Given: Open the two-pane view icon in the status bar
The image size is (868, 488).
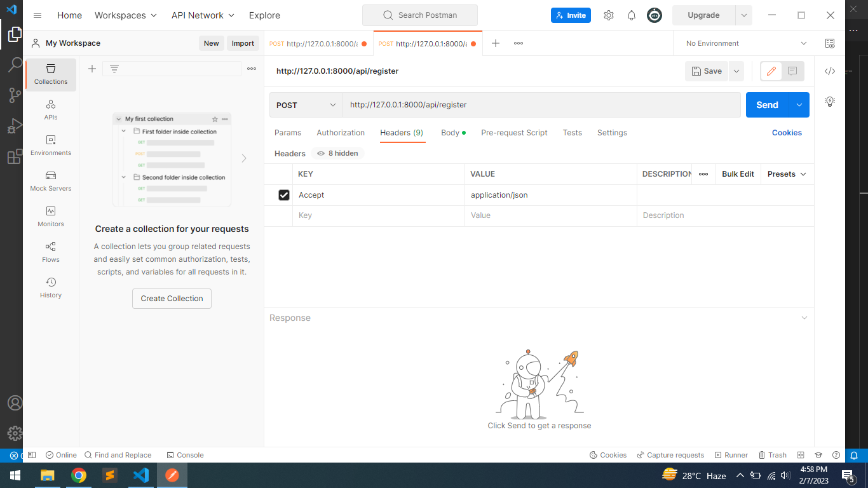Looking at the screenshot, I should [x=801, y=455].
